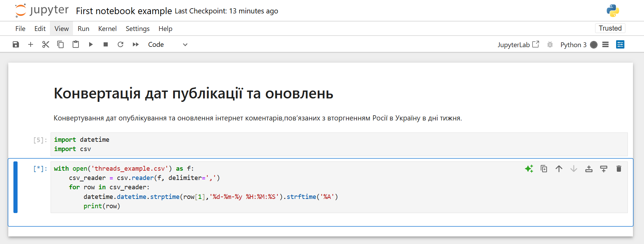Enable the debugger bug icon
This screenshot has width=644, height=244.
(x=550, y=45)
